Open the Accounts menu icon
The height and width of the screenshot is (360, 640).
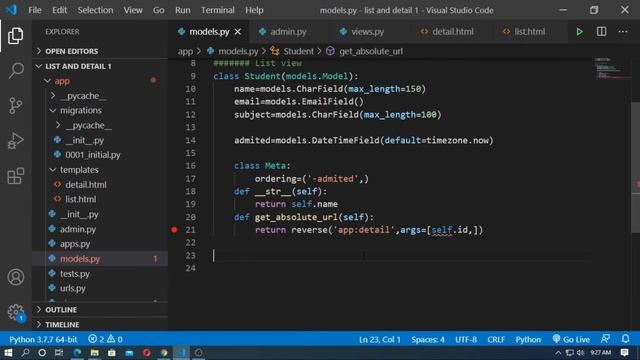16,277
